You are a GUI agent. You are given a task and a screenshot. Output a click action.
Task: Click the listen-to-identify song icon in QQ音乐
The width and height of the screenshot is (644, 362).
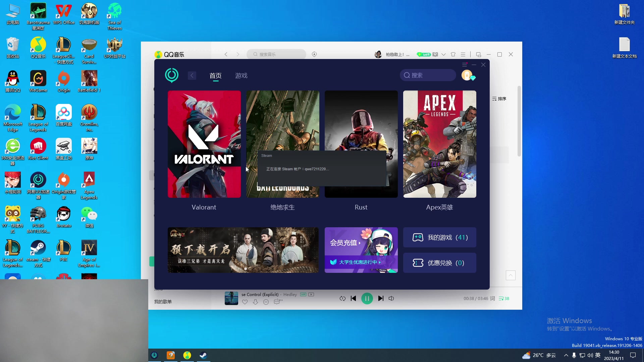pos(314,54)
